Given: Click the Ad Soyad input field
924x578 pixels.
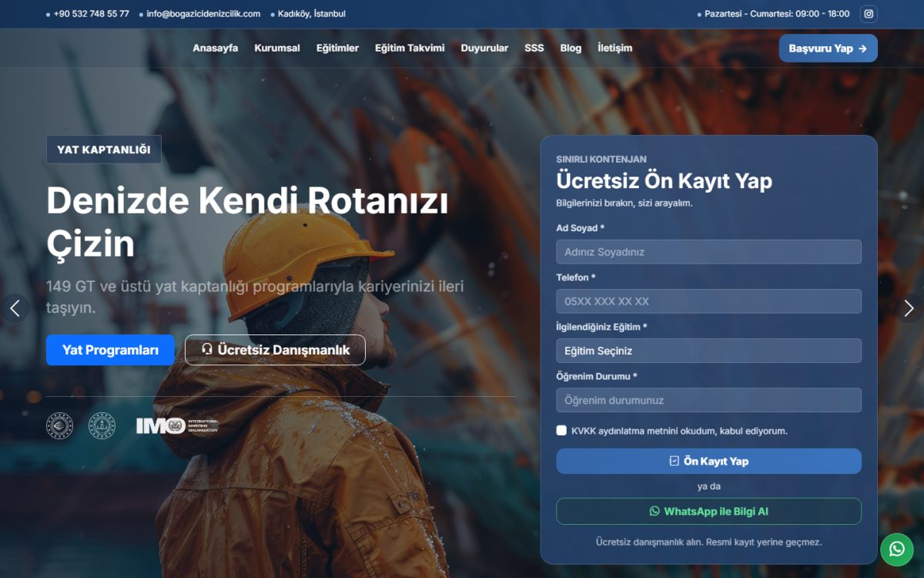Looking at the screenshot, I should pyautogui.click(x=708, y=252).
